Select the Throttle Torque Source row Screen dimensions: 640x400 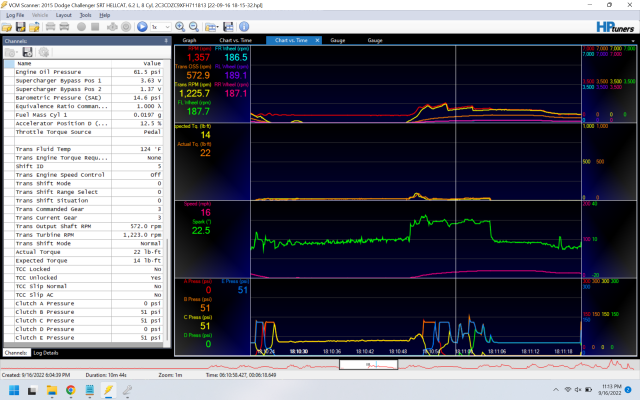click(x=83, y=132)
